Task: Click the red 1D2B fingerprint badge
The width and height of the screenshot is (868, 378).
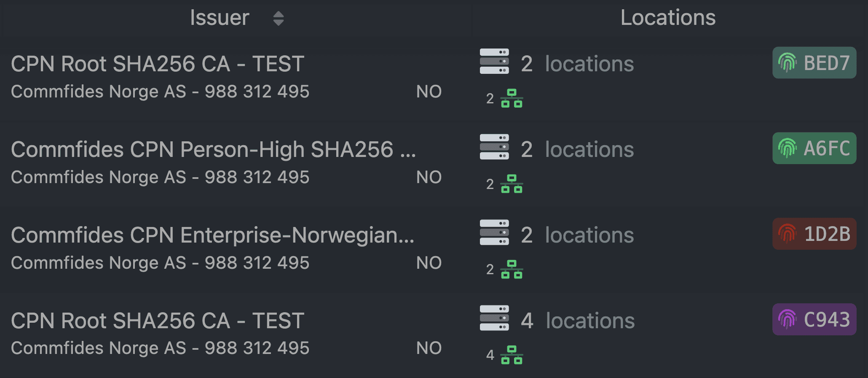Action: click(x=814, y=234)
